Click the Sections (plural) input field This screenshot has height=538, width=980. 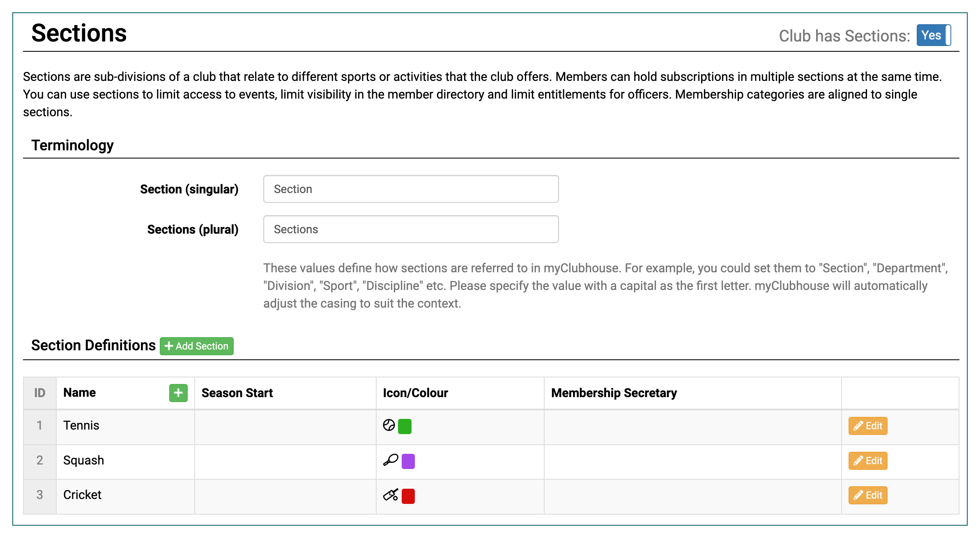click(411, 229)
